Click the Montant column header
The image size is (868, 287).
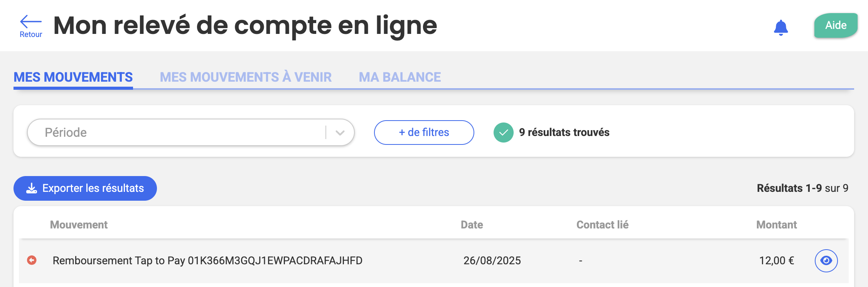point(776,225)
